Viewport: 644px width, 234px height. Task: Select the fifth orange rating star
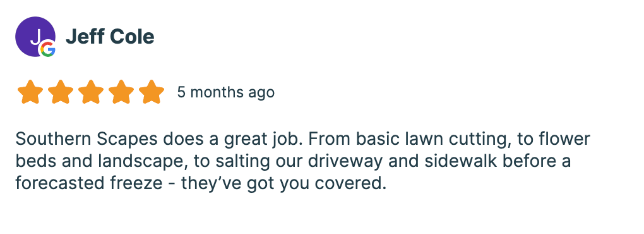coord(152,92)
